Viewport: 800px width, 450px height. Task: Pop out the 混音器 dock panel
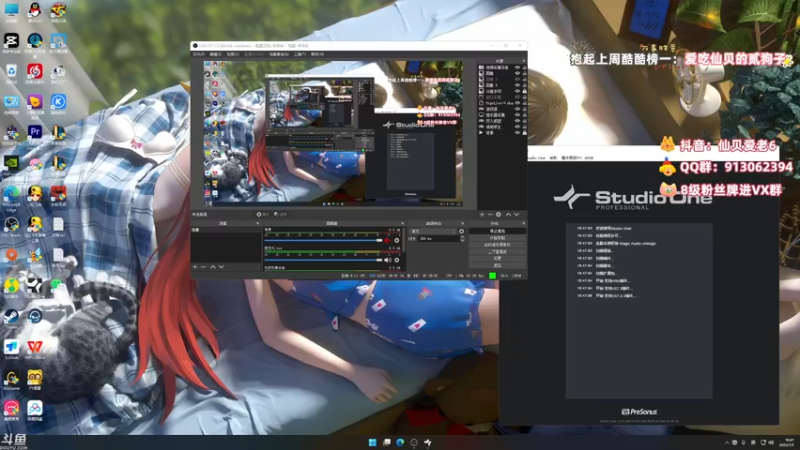click(x=402, y=223)
